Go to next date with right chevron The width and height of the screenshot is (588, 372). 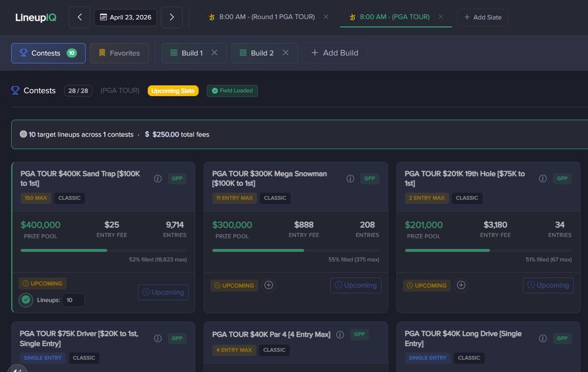pyautogui.click(x=172, y=17)
